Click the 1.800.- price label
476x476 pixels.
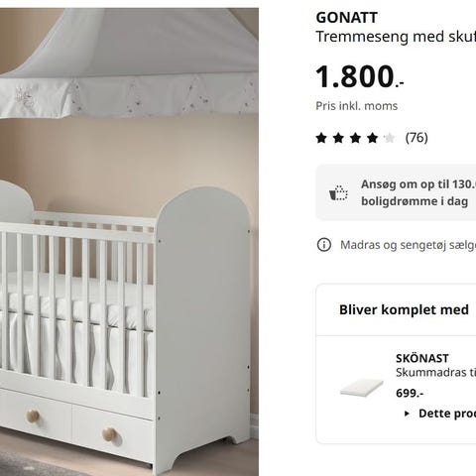[360, 76]
